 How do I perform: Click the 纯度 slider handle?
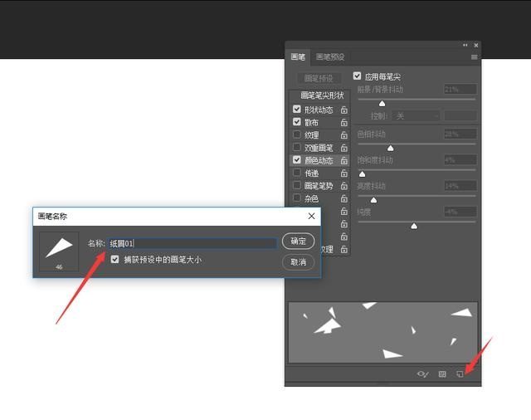coord(414,226)
